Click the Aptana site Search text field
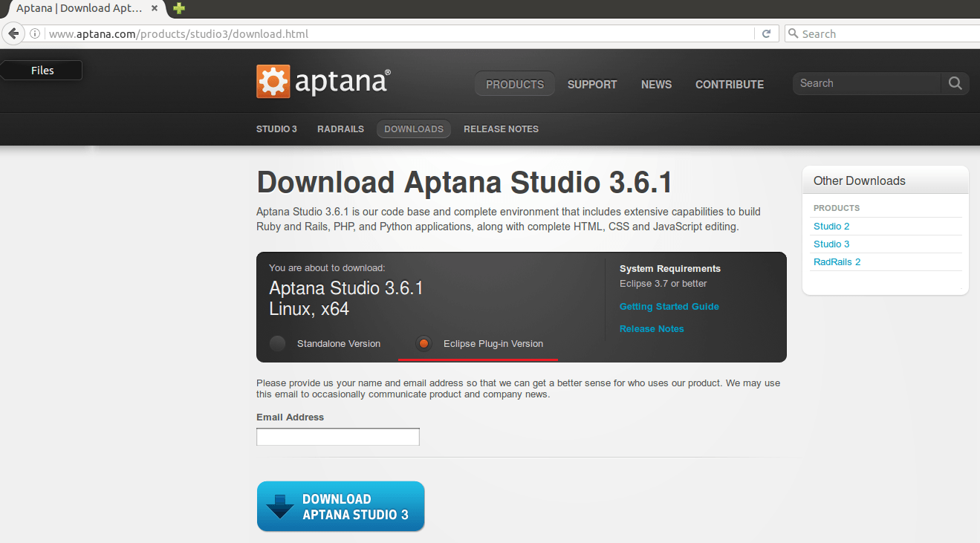Image resolution: width=980 pixels, height=543 pixels. (x=867, y=83)
